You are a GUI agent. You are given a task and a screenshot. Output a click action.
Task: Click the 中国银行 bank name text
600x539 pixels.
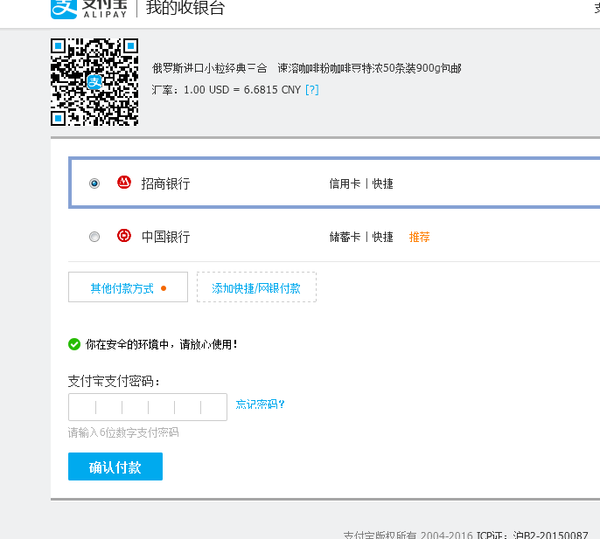click(166, 237)
